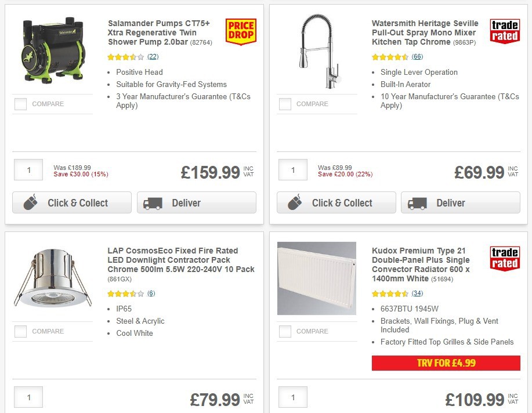Check COMPARE for the LAP LED downlight
The width and height of the screenshot is (532, 413).
(20, 331)
